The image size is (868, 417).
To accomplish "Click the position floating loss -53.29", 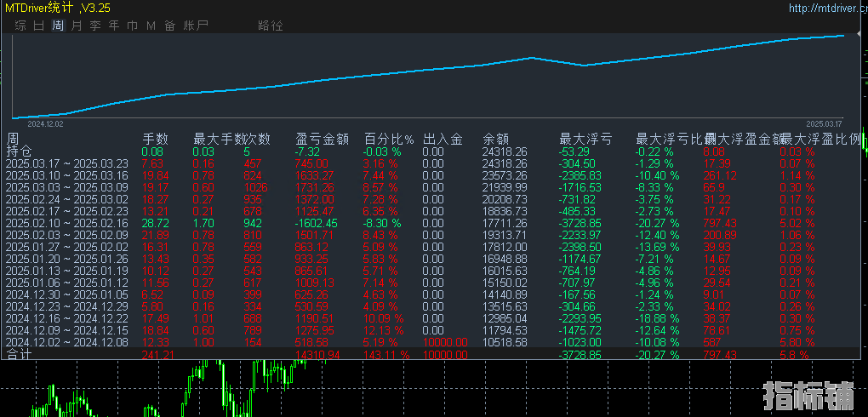I will coord(574,151).
